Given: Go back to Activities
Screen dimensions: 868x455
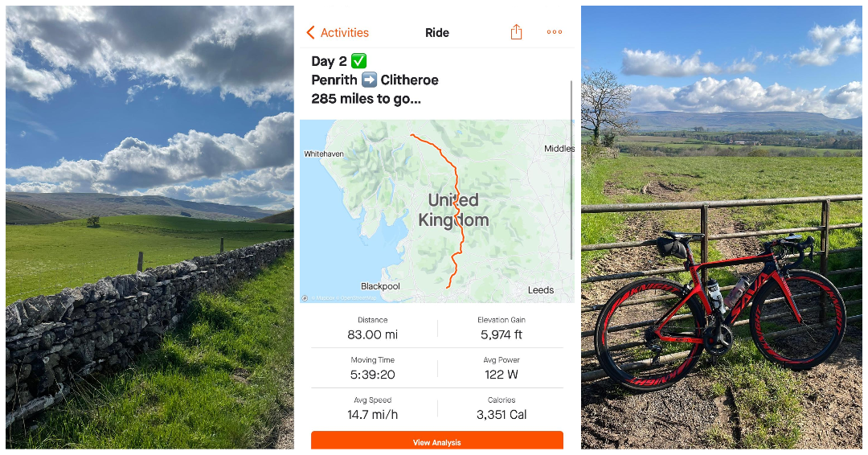Looking at the screenshot, I should coord(338,33).
